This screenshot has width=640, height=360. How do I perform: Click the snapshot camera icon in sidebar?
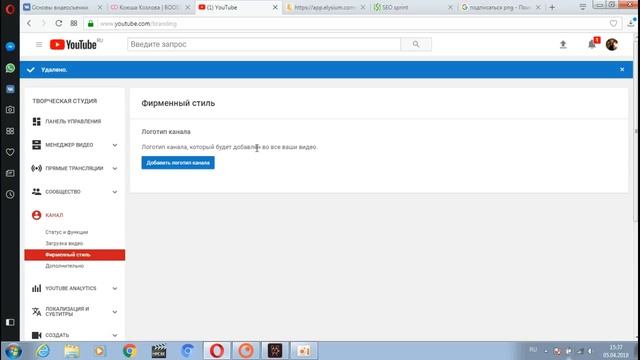(x=10, y=110)
